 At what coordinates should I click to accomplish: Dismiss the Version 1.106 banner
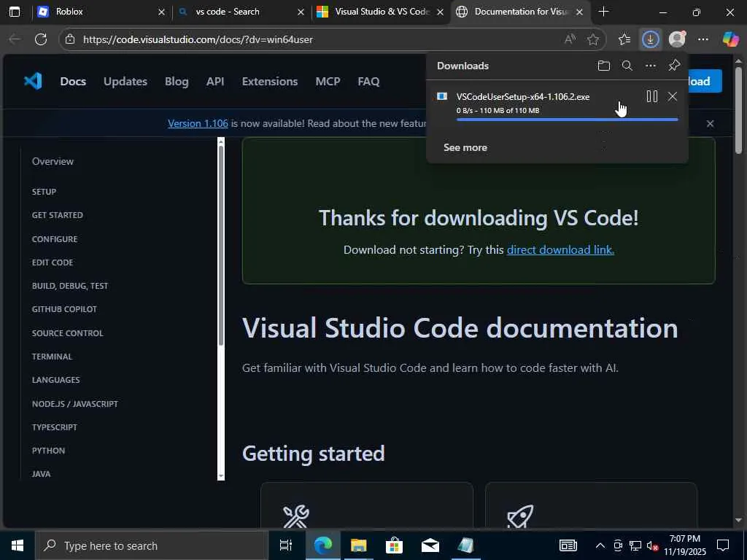[x=710, y=123]
